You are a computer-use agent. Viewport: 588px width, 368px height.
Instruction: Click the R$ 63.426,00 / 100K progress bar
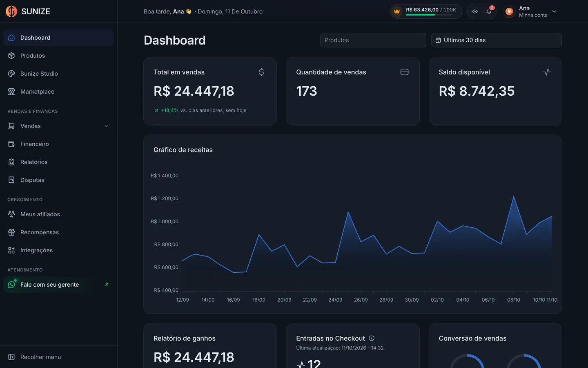click(x=429, y=15)
